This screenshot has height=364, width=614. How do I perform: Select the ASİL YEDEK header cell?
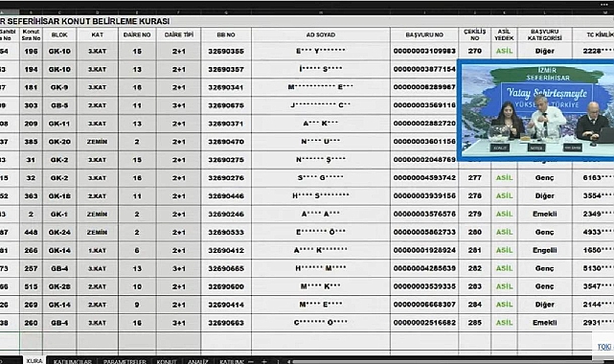tap(504, 34)
